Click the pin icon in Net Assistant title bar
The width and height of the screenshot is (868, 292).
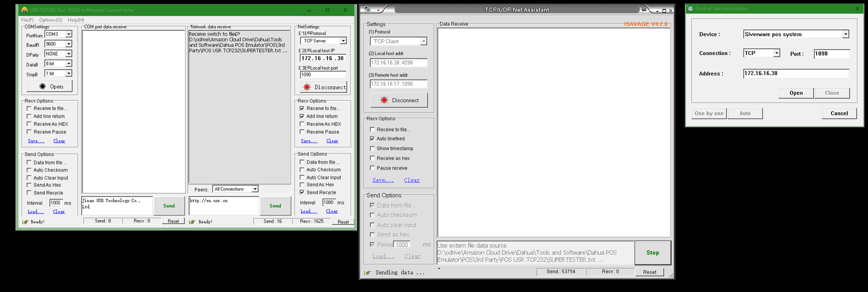point(644,9)
